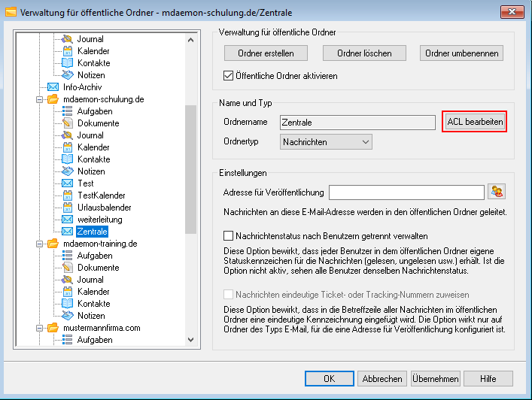Viewport: 532px width, 400px height.
Task: Select the weiterleitung envelope icon
Action: tap(67, 220)
